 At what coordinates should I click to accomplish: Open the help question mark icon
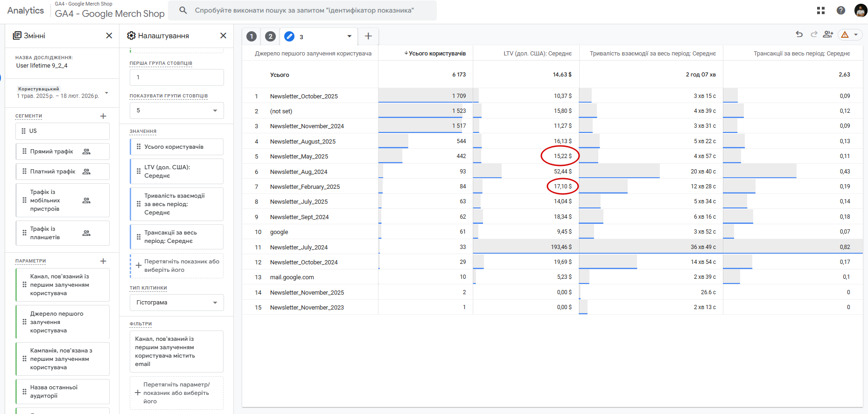click(841, 10)
